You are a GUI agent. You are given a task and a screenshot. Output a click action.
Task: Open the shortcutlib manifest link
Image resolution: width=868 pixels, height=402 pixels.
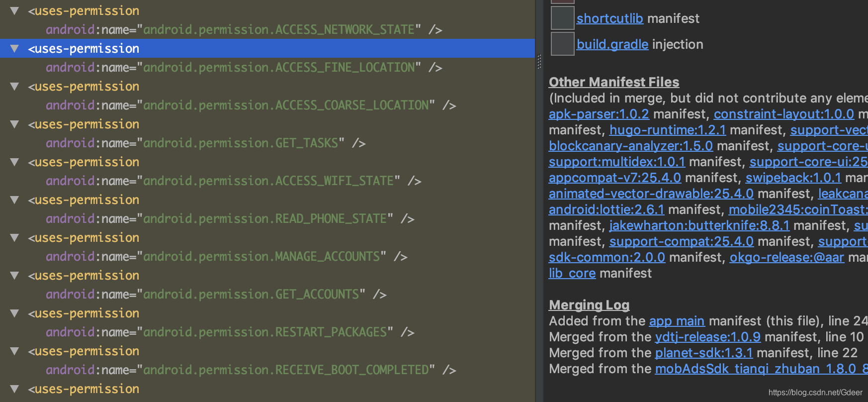coord(610,18)
